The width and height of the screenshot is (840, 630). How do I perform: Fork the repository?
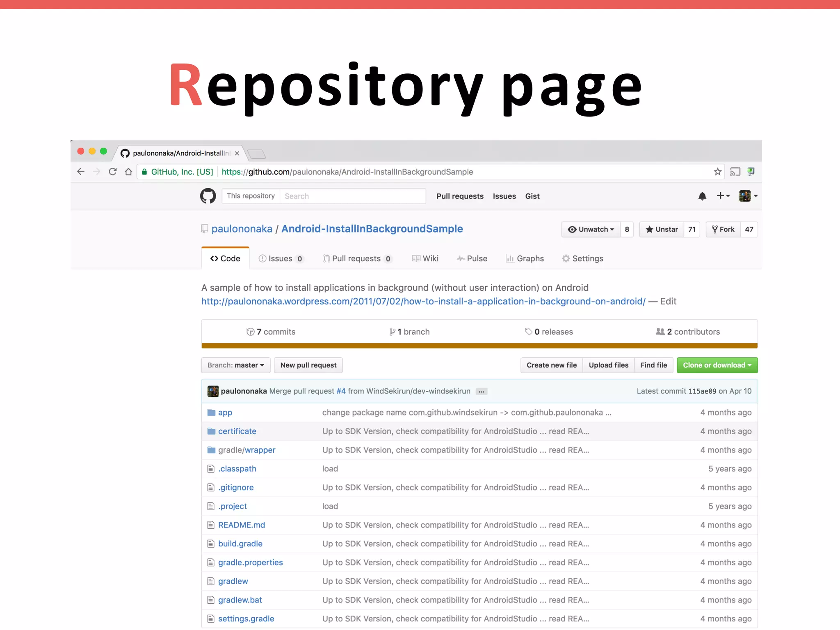(723, 229)
